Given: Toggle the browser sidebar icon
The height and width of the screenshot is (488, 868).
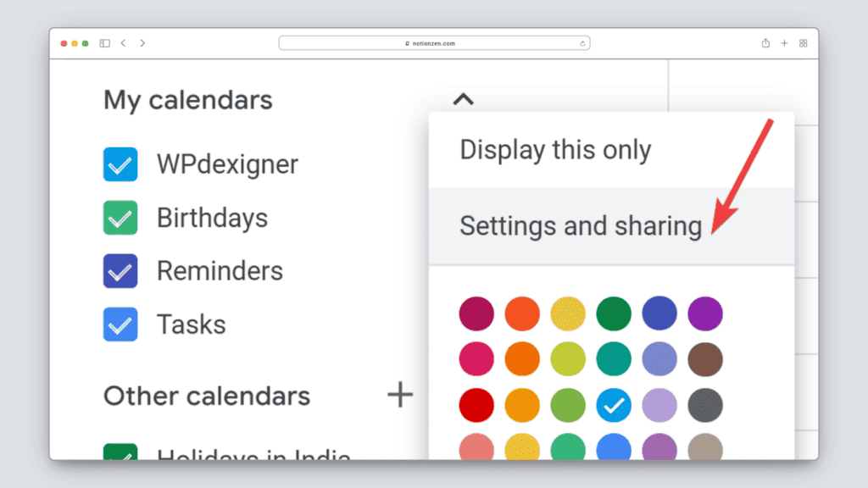Looking at the screenshot, I should [105, 43].
